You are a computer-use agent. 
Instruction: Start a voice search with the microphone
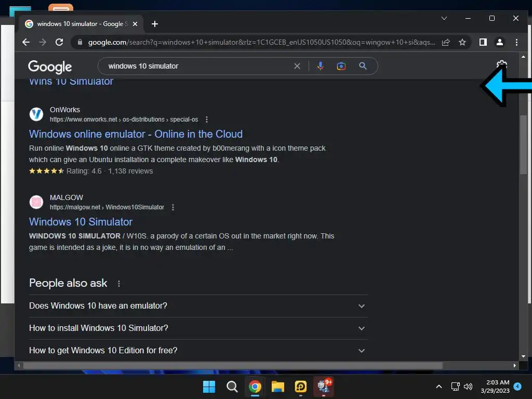point(320,66)
